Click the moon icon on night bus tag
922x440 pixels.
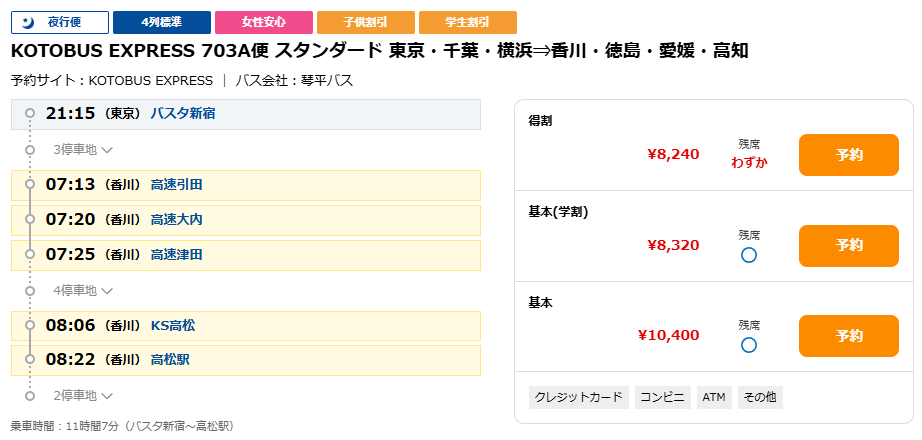(29, 22)
